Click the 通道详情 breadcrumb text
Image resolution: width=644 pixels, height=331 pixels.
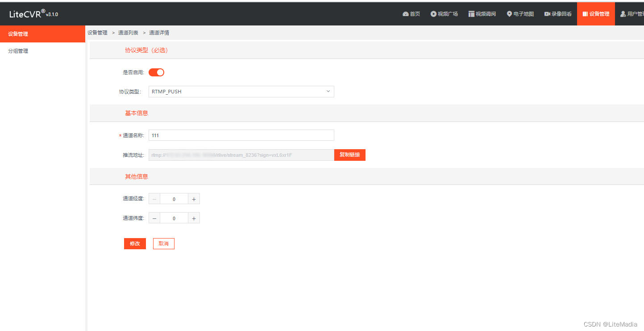(159, 33)
